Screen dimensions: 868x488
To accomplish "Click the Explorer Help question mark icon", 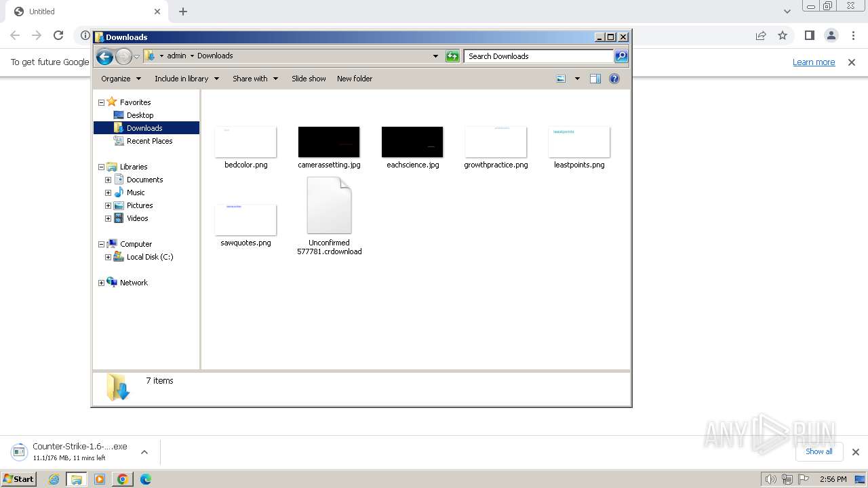I will [614, 79].
